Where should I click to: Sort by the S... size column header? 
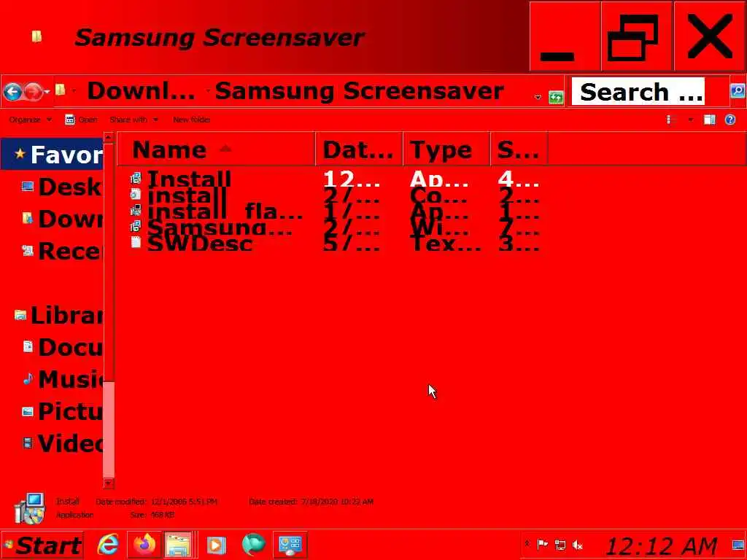(x=519, y=149)
